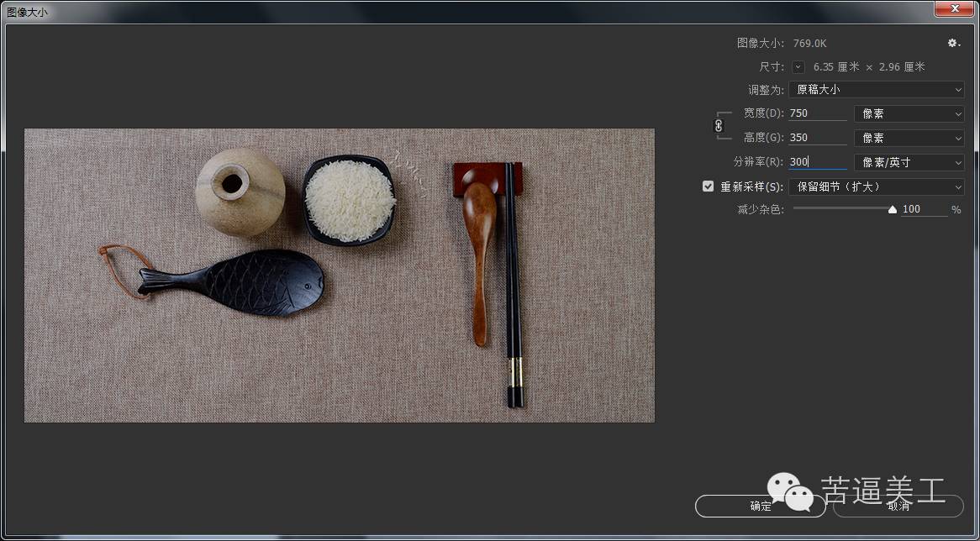Open the 分辨率 unit dropdown 像素/英寸
Screen dimensions: 980x541
pos(909,162)
